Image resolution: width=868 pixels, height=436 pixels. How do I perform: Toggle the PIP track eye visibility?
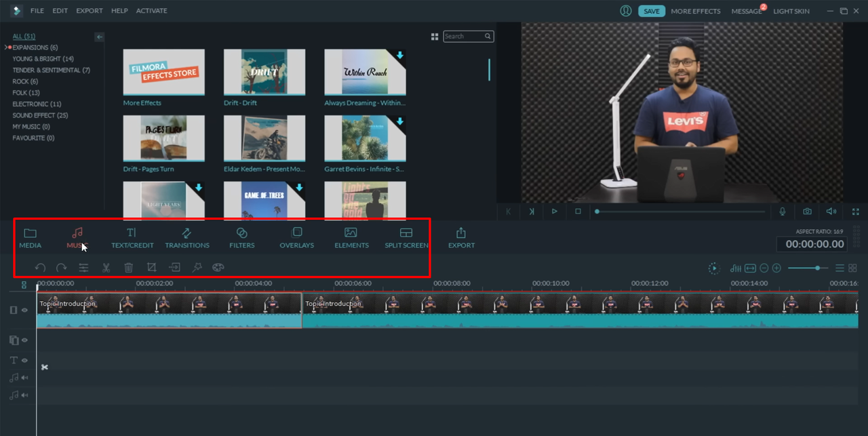[24, 340]
